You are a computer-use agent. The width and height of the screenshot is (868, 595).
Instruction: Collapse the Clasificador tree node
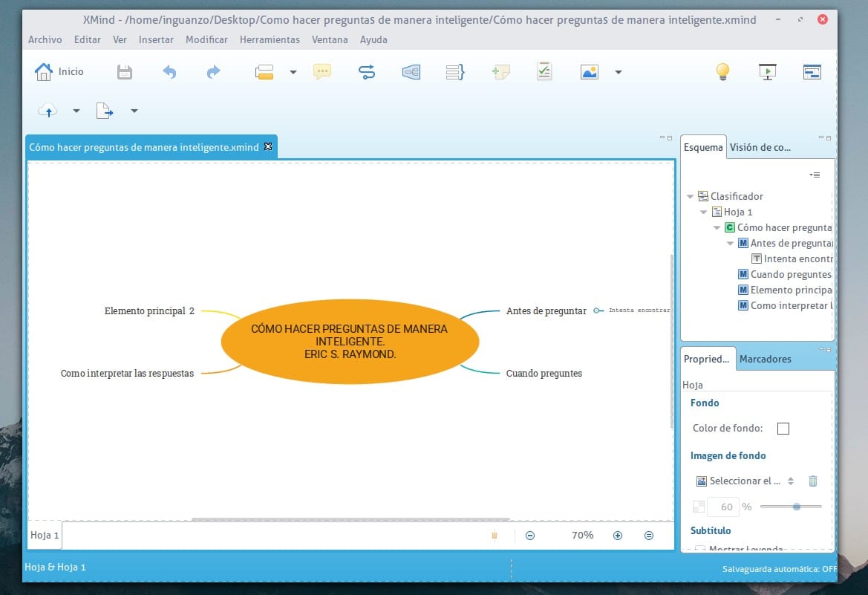pyautogui.click(x=691, y=197)
